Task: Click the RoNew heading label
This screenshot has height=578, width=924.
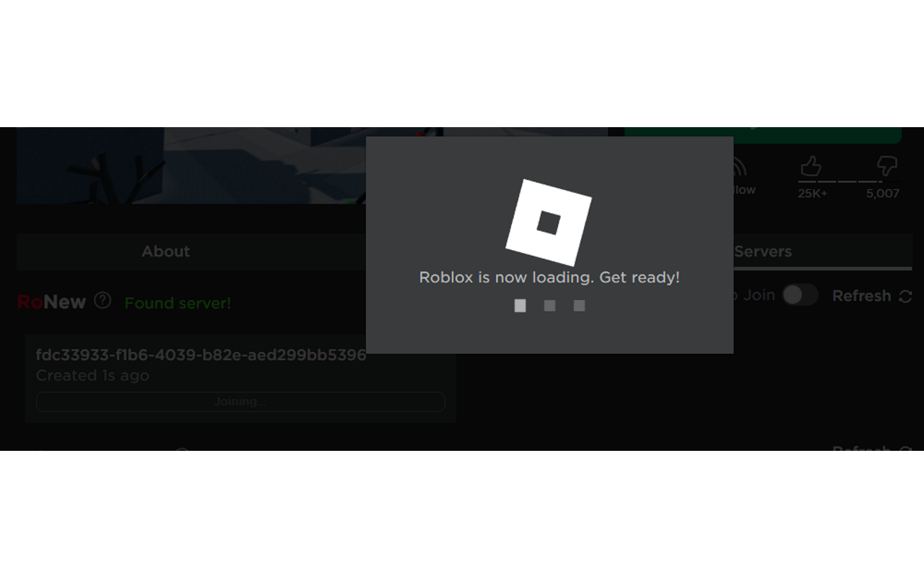Action: click(x=51, y=302)
